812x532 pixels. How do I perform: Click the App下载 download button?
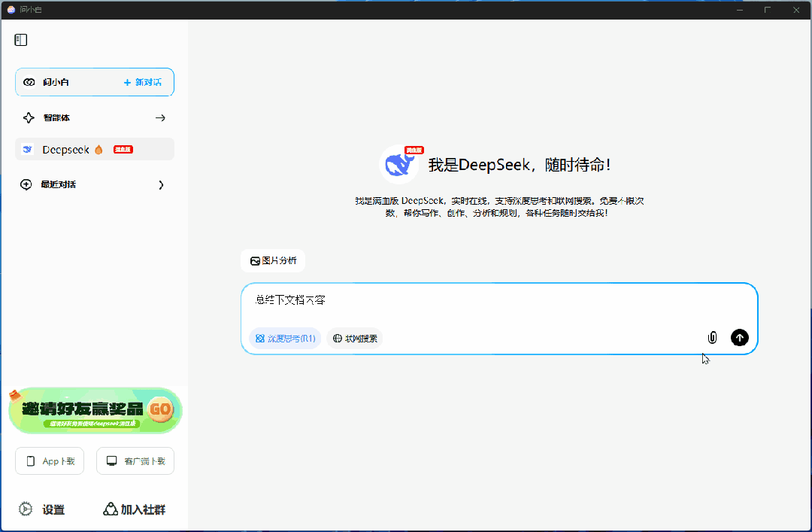tap(50, 461)
